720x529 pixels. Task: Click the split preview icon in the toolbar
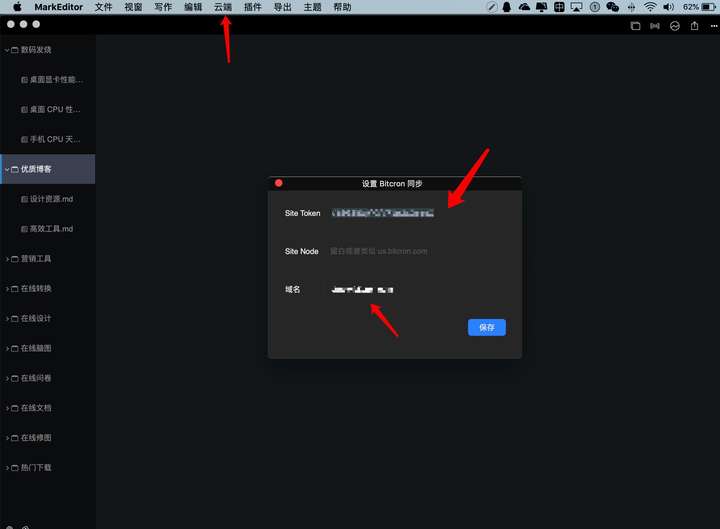(x=655, y=26)
